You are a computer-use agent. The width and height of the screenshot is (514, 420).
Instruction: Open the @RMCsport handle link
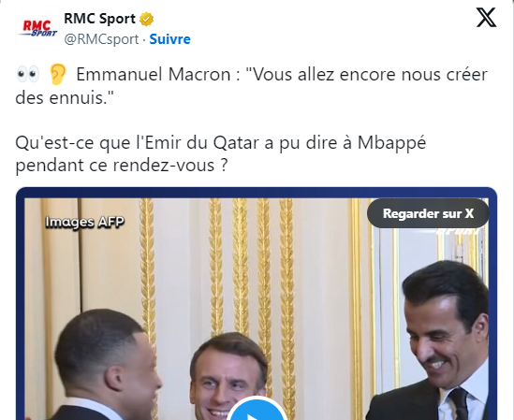tap(101, 39)
